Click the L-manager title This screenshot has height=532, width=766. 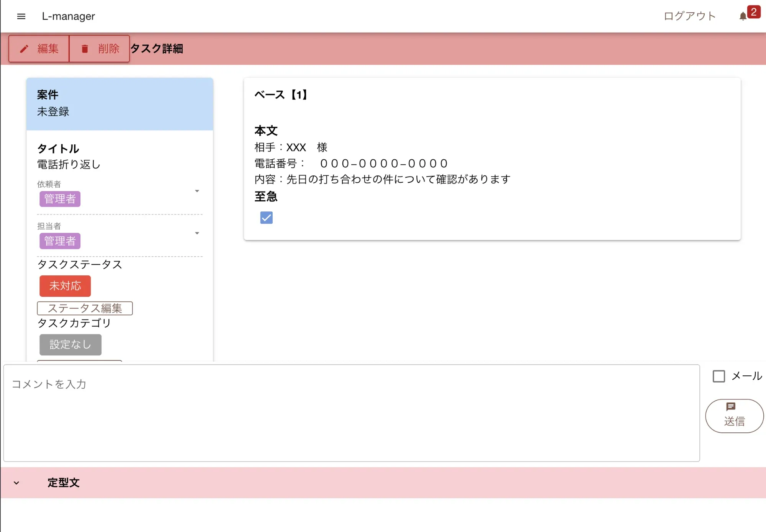pyautogui.click(x=68, y=16)
